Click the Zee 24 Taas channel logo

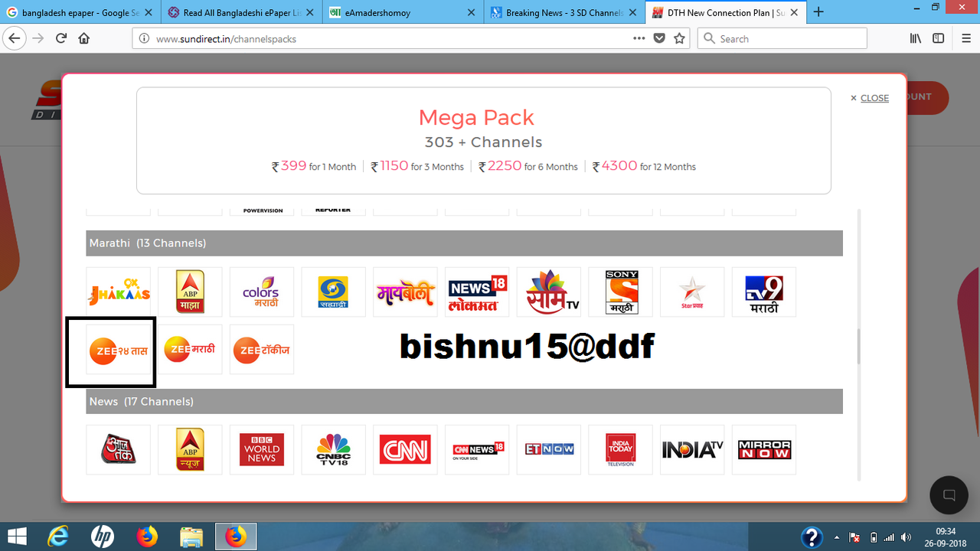pos(118,350)
